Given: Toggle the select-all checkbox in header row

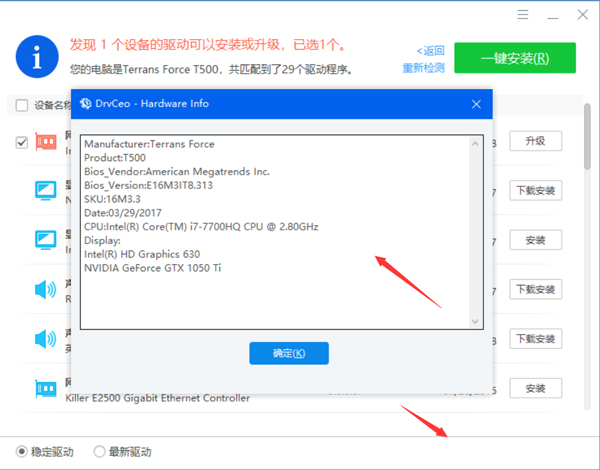Looking at the screenshot, I should pyautogui.click(x=22, y=105).
